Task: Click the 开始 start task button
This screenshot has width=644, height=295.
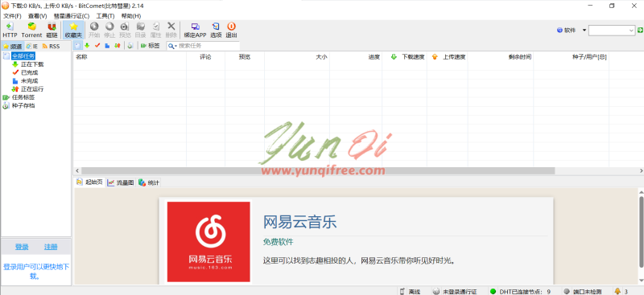Action: pos(94,31)
